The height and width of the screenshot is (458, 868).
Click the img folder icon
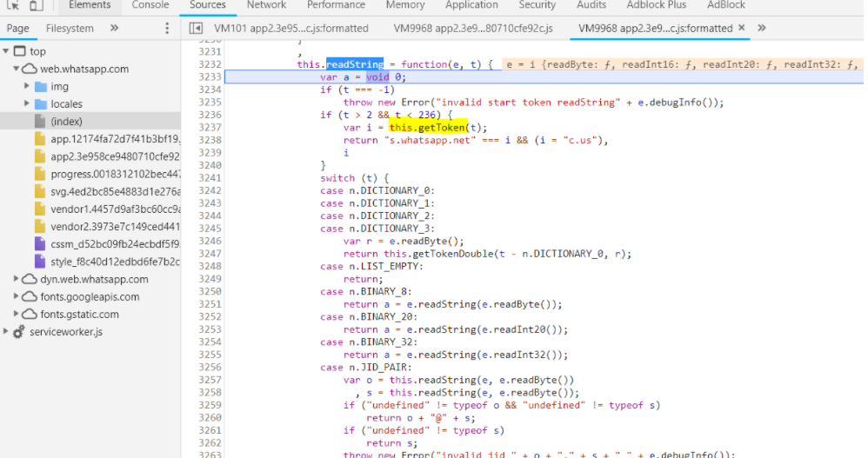click(x=40, y=86)
